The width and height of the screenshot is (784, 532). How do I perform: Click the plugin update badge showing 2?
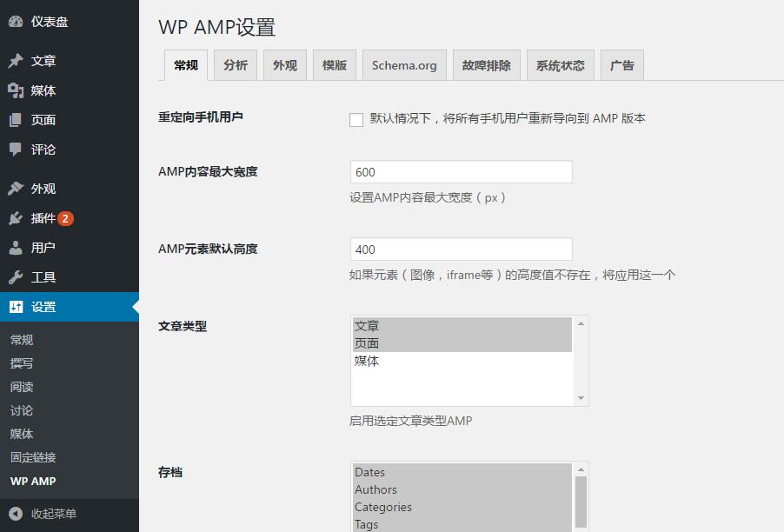tap(65, 218)
